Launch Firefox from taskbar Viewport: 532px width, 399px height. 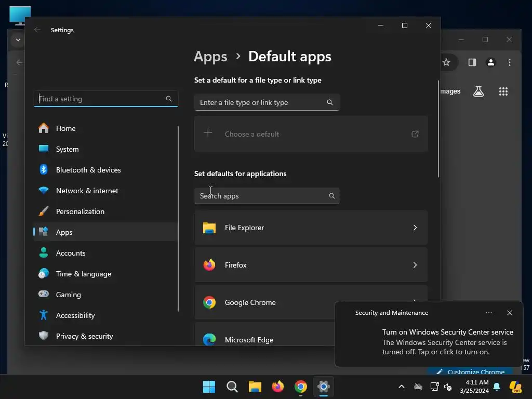coord(278,387)
